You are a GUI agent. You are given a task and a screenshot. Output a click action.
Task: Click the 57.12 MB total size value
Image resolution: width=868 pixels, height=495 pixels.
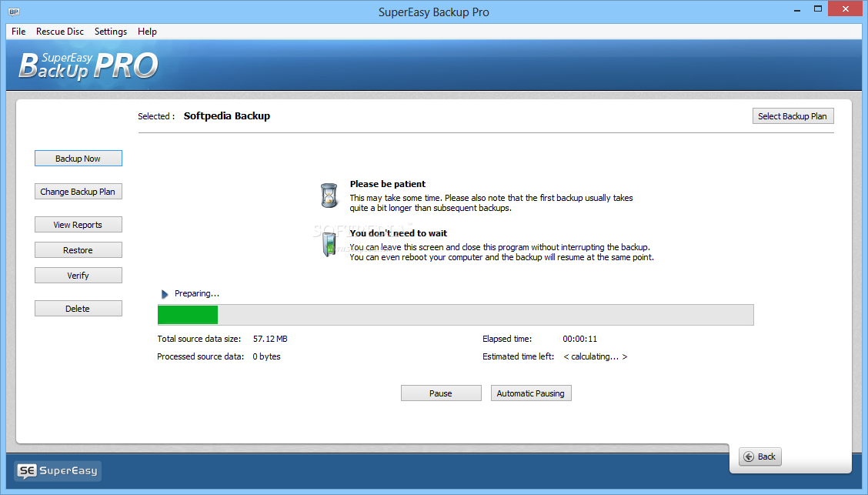(x=270, y=339)
